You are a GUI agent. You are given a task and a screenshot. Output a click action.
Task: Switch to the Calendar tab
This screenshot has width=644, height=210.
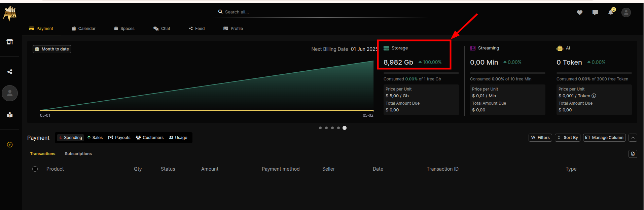tap(83, 29)
